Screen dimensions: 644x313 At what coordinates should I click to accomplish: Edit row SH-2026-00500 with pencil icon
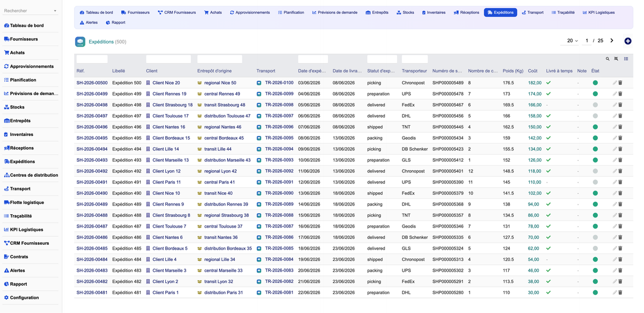coord(615,83)
